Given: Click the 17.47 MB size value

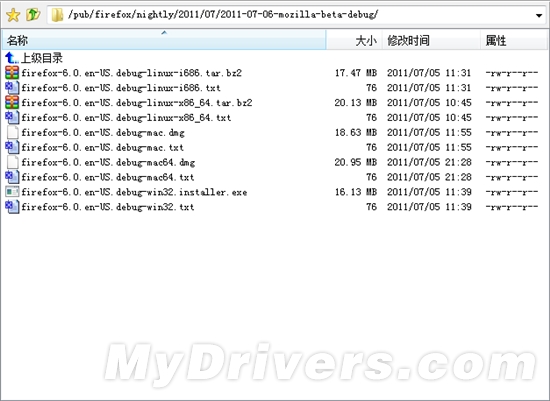Looking at the screenshot, I should click(356, 73).
